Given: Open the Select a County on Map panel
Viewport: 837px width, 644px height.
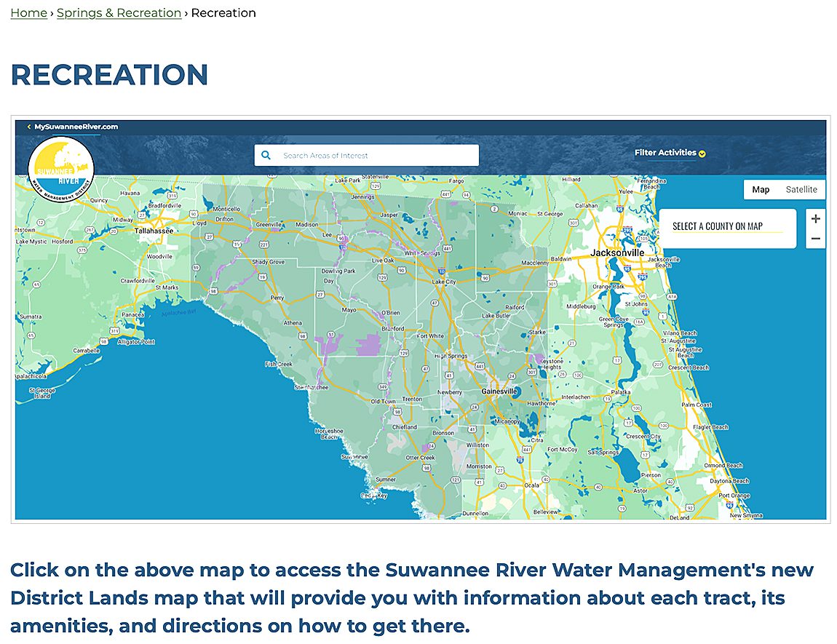Looking at the screenshot, I should click(x=727, y=227).
